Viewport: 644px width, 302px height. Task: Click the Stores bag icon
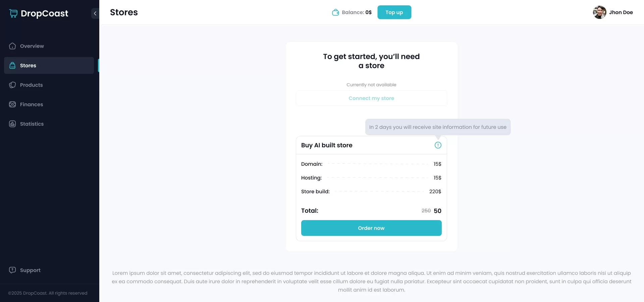tap(12, 65)
